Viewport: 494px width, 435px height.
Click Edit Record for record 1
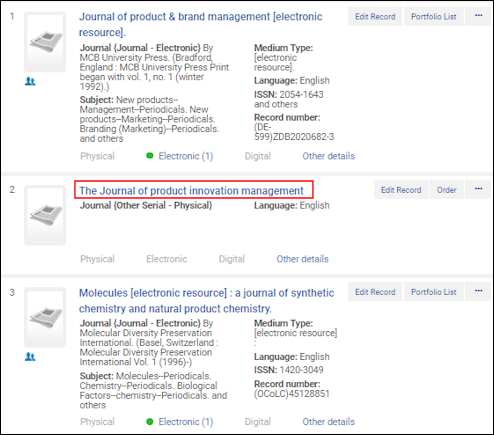[375, 16]
